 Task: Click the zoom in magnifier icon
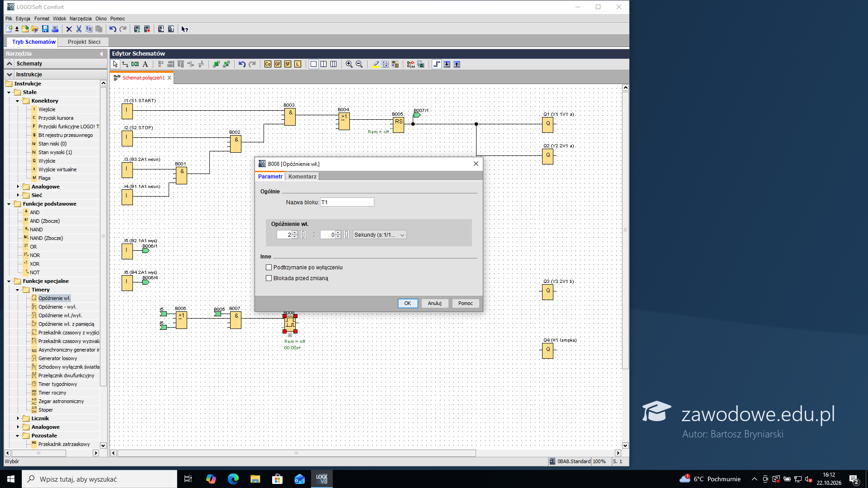[x=349, y=64]
